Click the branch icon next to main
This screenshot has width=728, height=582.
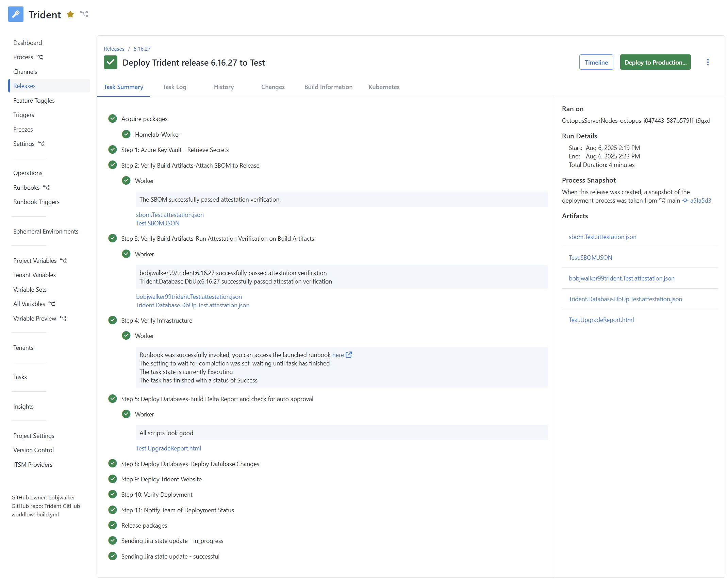(x=662, y=200)
